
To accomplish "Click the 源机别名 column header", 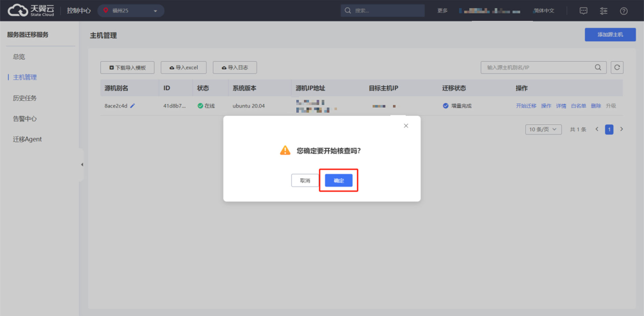I will pos(116,88).
